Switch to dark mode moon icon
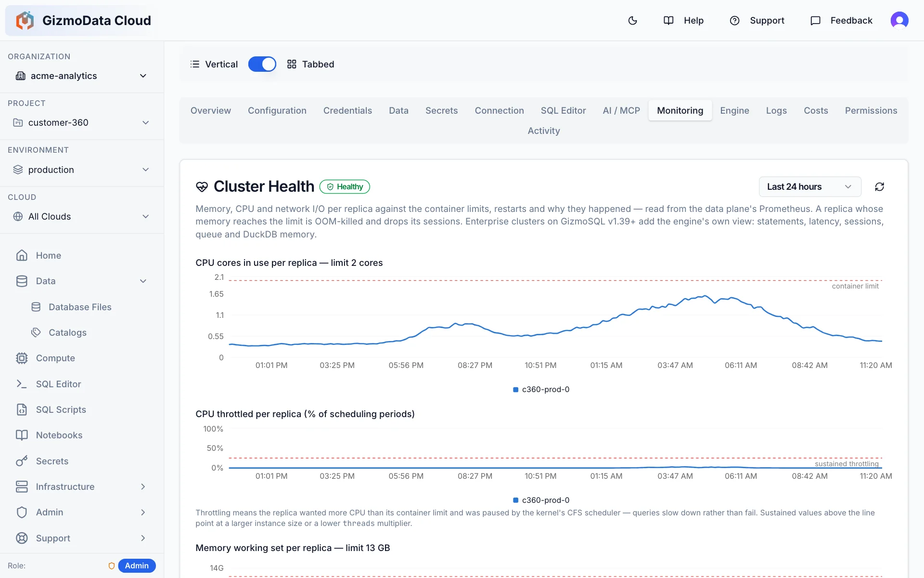 coord(633,20)
